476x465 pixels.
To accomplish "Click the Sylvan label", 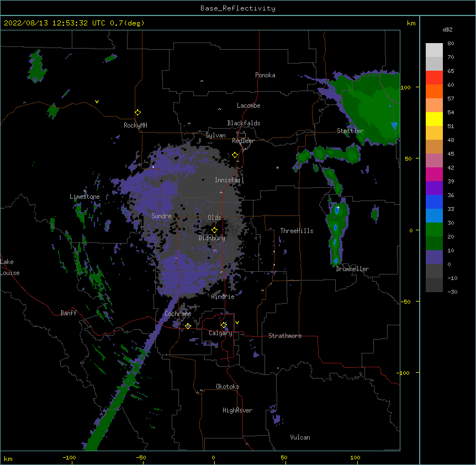I will point(215,135).
